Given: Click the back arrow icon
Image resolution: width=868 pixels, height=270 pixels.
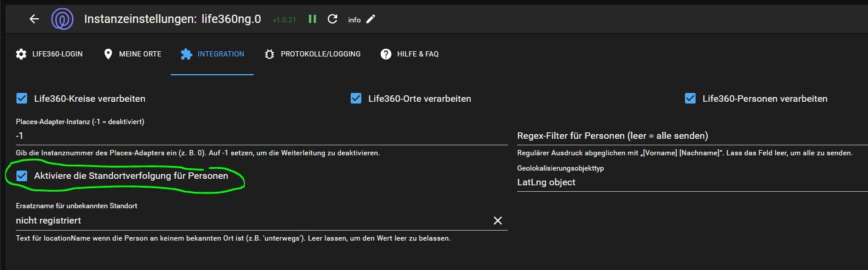Looking at the screenshot, I should pos(34,19).
